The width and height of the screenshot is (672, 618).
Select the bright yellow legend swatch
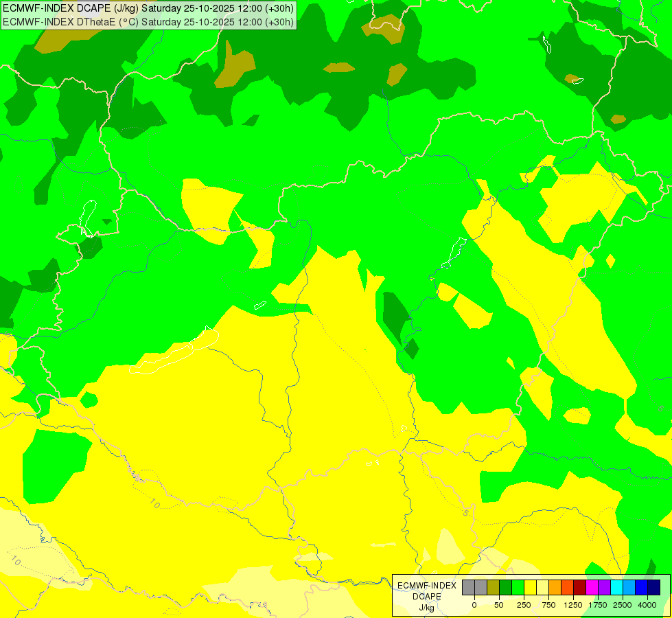530,588
